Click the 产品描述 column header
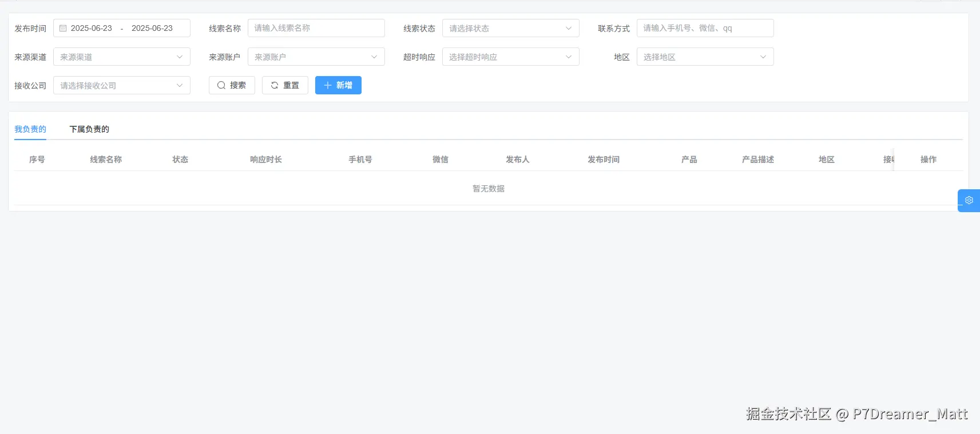Image resolution: width=980 pixels, height=434 pixels. tap(758, 160)
